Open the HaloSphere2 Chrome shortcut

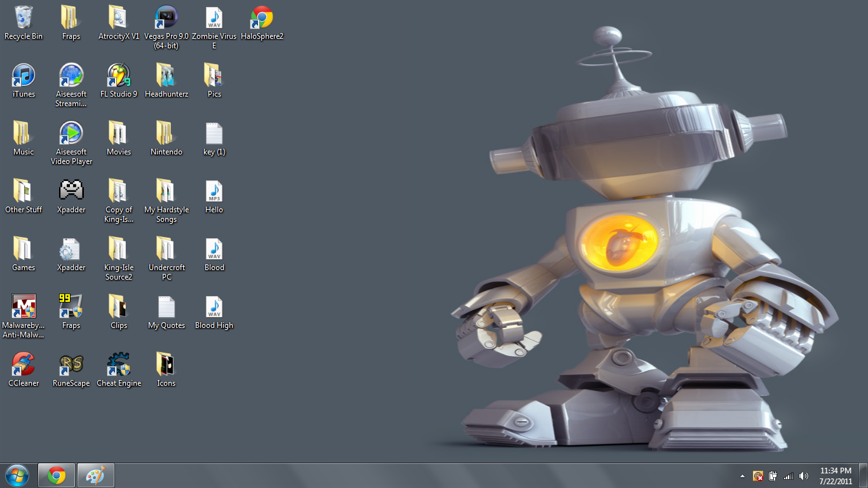click(x=262, y=23)
